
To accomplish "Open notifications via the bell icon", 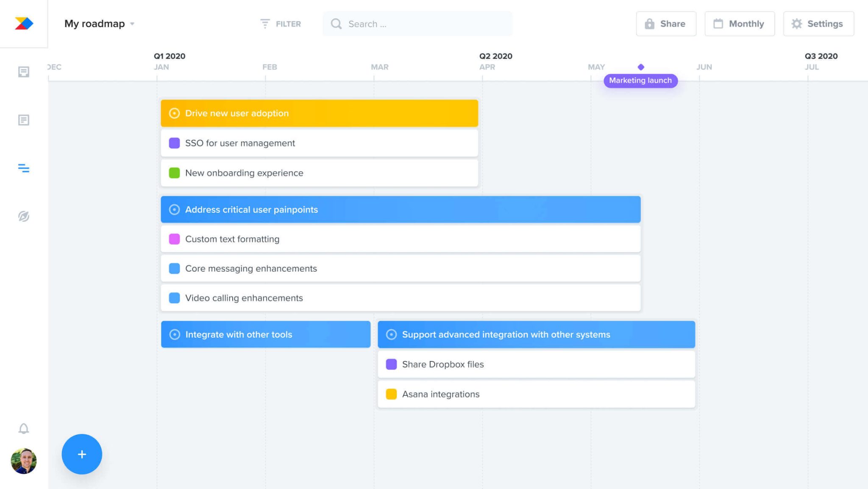I will point(24,428).
